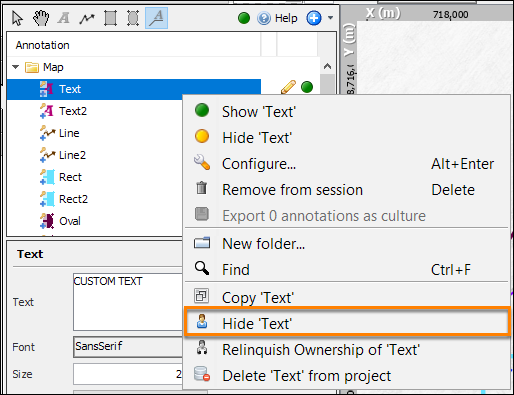This screenshot has height=395, width=514.
Task: Choose the polyline annotation tool
Action: pos(87,18)
